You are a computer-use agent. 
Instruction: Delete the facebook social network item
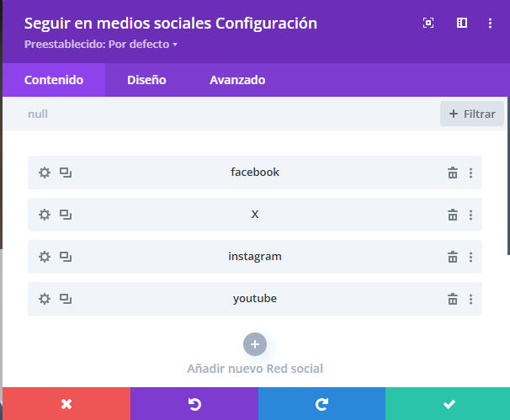[x=452, y=173]
